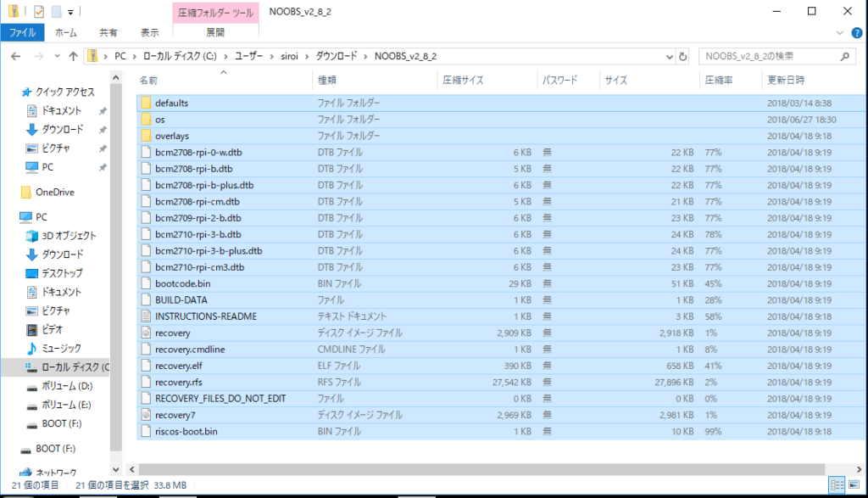Select ミュージック music icon in sidebar
Screen dimensions: 868x498
point(32,348)
